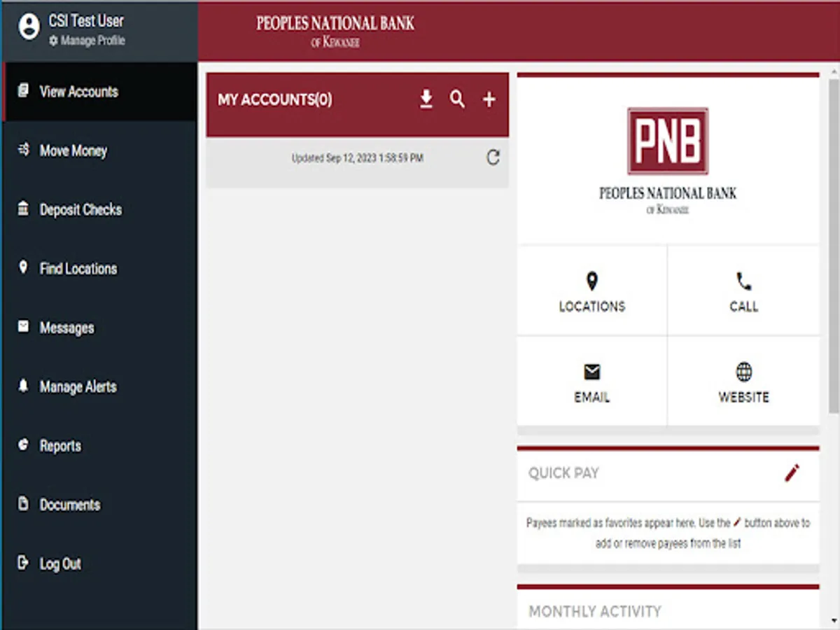
Task: Select View Accounts in the sidebar
Action: 76,91
